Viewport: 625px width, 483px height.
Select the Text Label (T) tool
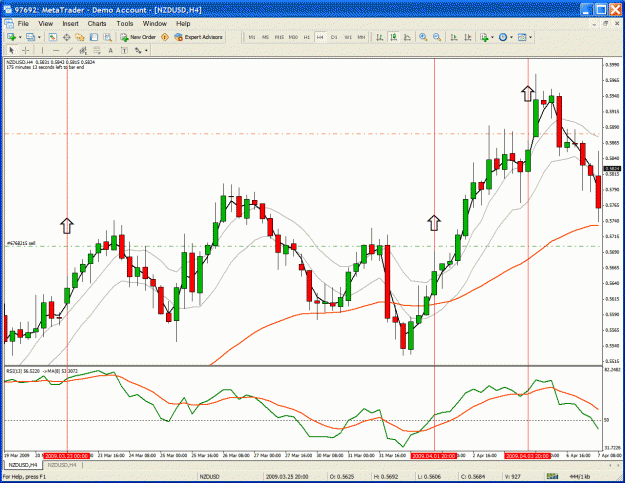tap(124, 50)
